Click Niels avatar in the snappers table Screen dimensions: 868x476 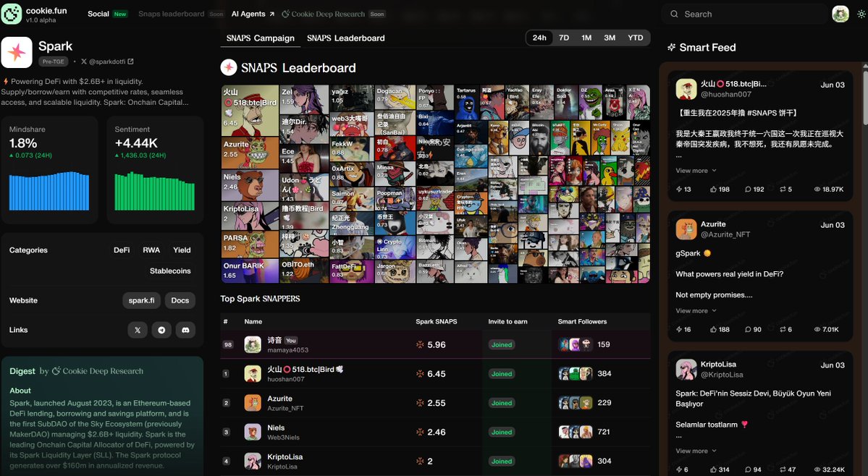click(x=253, y=432)
